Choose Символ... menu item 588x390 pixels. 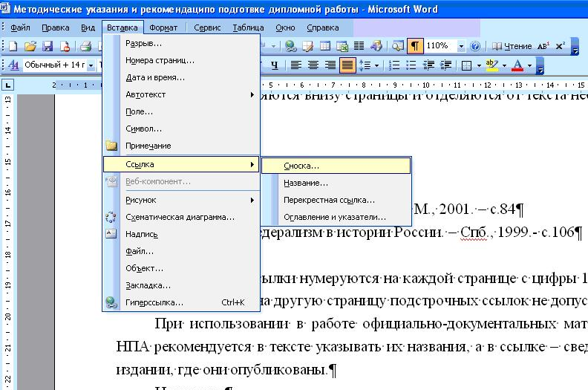click(181, 129)
